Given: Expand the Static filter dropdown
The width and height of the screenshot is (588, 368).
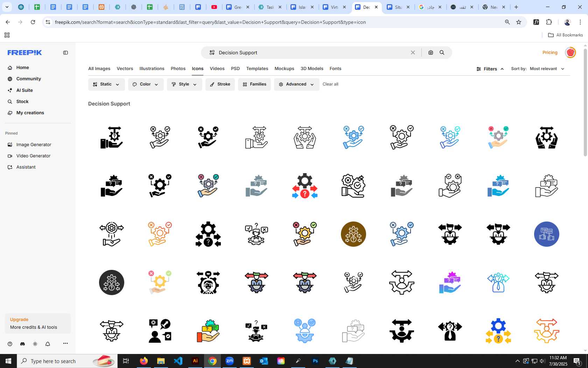Looking at the screenshot, I should tap(106, 84).
